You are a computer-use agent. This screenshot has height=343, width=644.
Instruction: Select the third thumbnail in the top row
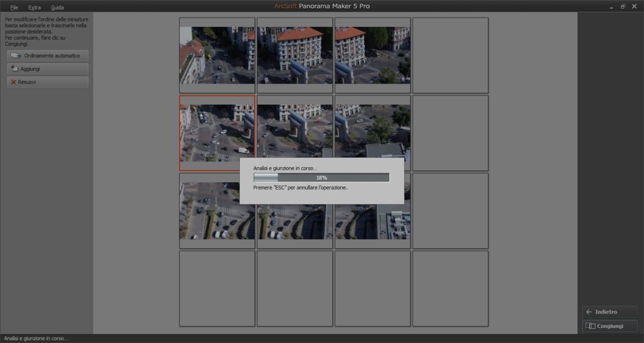point(372,55)
